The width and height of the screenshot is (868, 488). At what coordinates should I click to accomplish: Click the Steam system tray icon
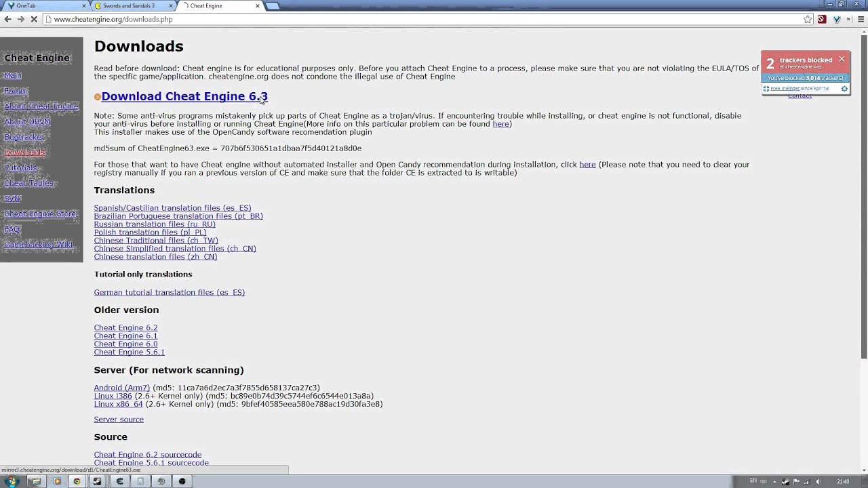click(x=785, y=482)
